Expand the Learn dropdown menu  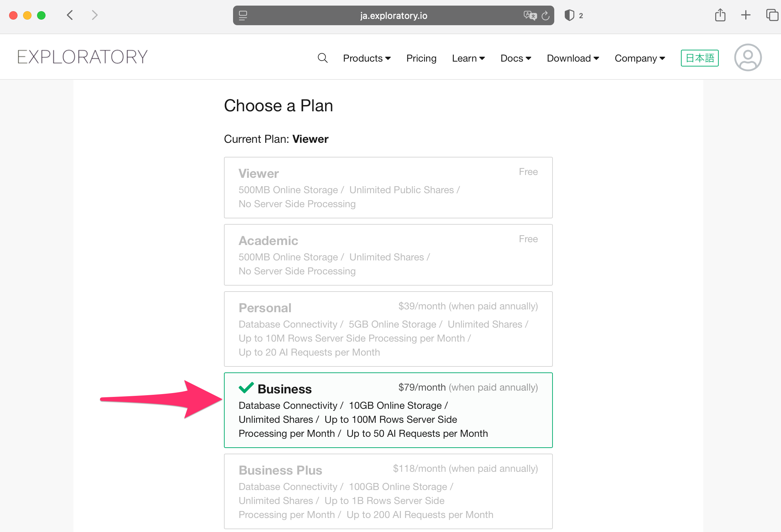[x=468, y=58]
